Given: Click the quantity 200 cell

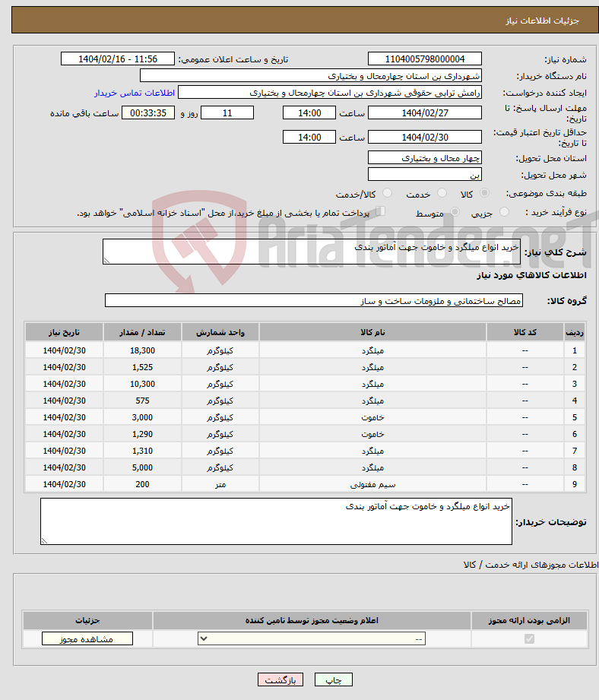Looking at the screenshot, I should click(x=142, y=484).
